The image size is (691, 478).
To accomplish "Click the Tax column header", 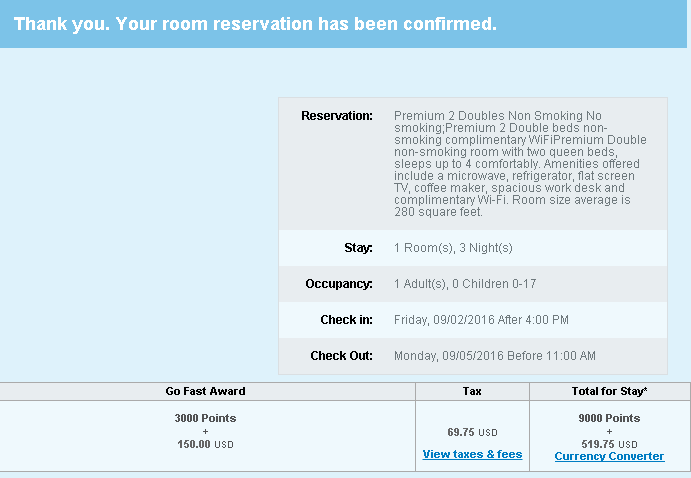I will click(472, 391).
